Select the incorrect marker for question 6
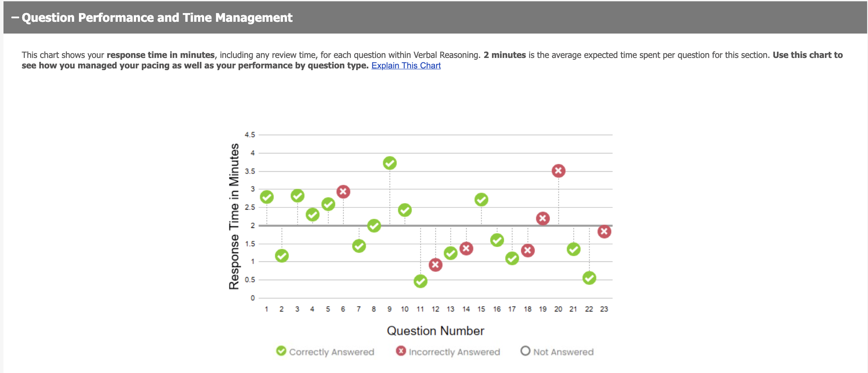This screenshot has height=373, width=868. pos(343,192)
